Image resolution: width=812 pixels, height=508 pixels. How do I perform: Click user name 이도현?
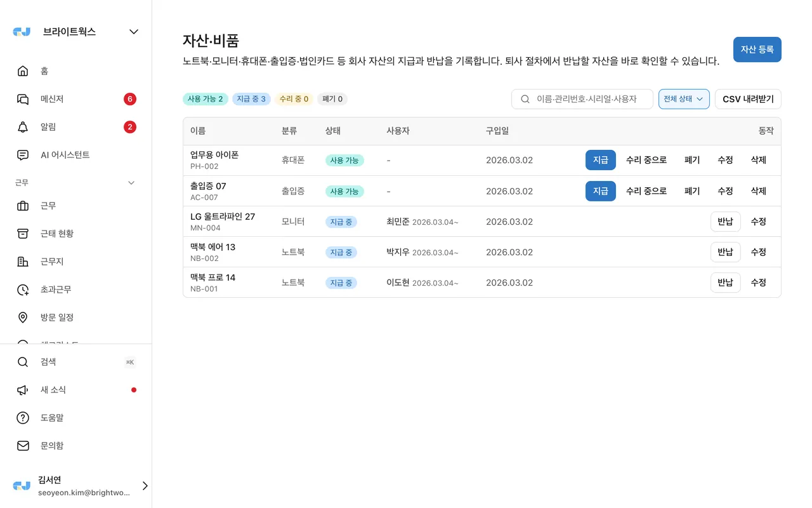click(398, 283)
